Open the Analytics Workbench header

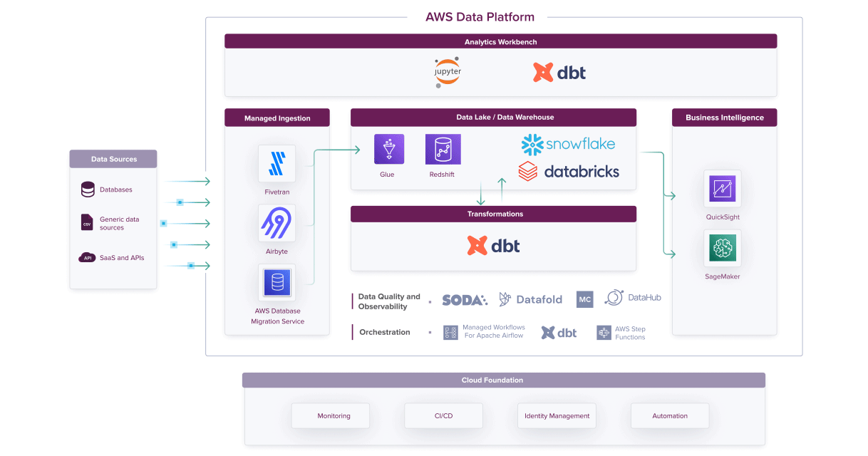click(501, 41)
